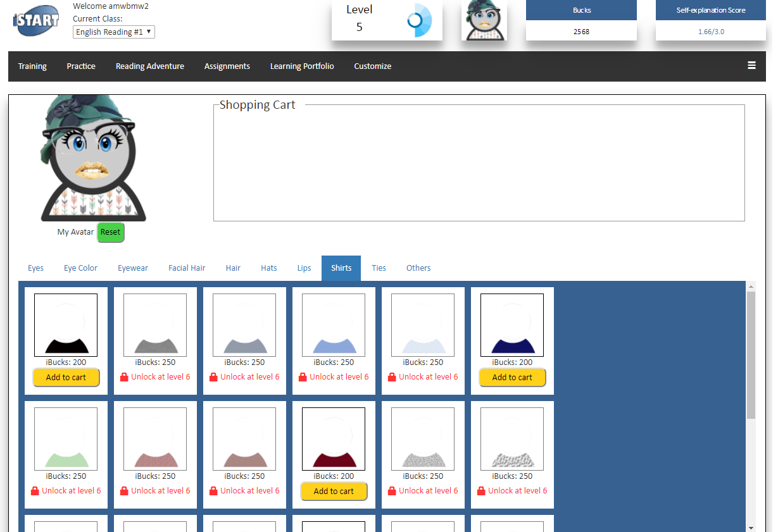Open the Current Class dropdown
This screenshot has height=532, width=778.
pyautogui.click(x=114, y=32)
